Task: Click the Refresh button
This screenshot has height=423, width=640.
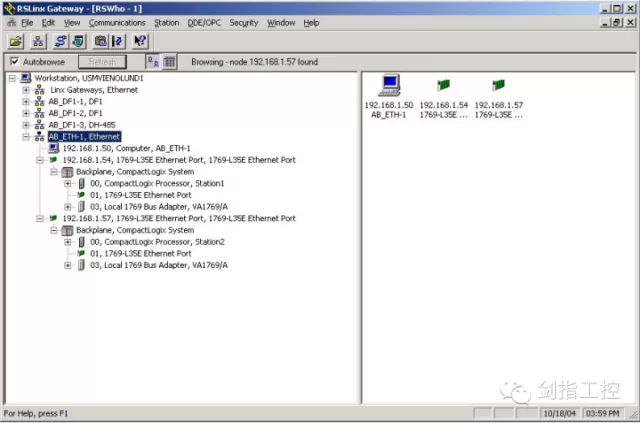Action: click(x=102, y=62)
